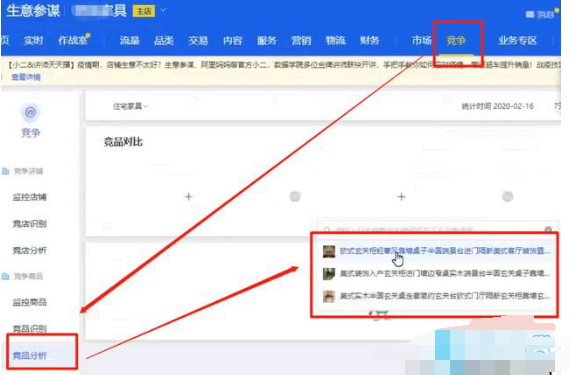This screenshot has height=375, width=570.
Task: Open the 业务专区 tab
Action: [x=518, y=41]
